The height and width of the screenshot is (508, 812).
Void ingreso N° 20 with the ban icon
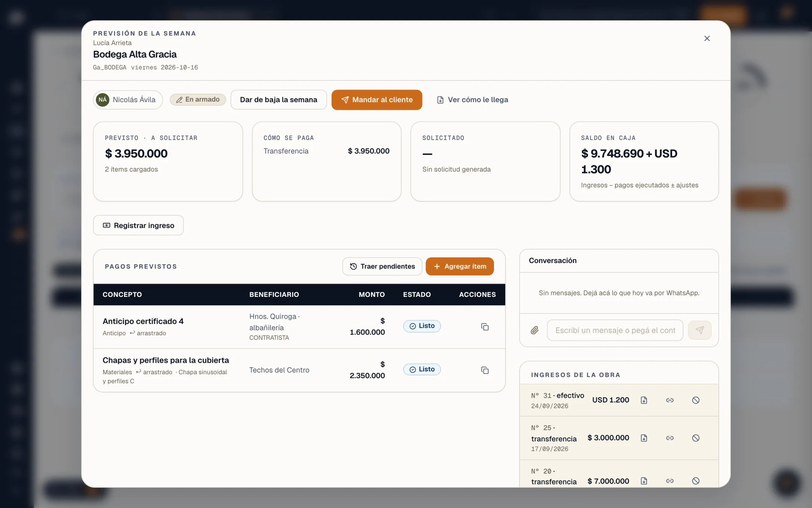click(696, 481)
